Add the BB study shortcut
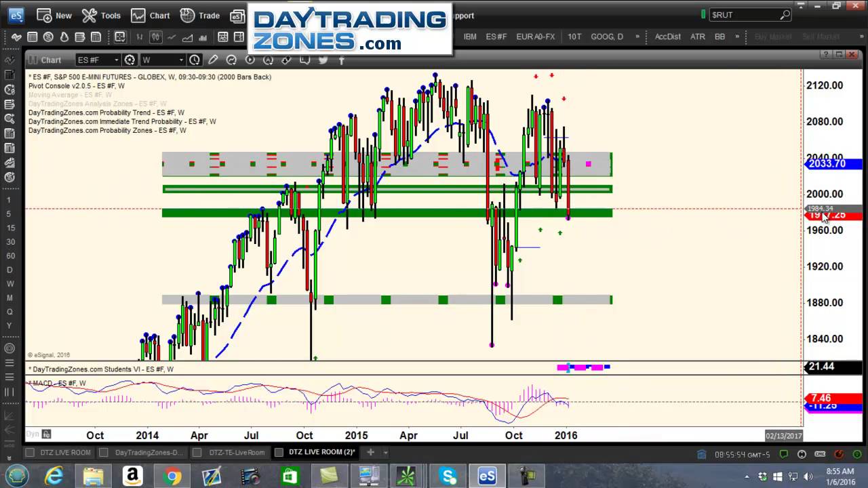This screenshot has width=868, height=488. (720, 37)
